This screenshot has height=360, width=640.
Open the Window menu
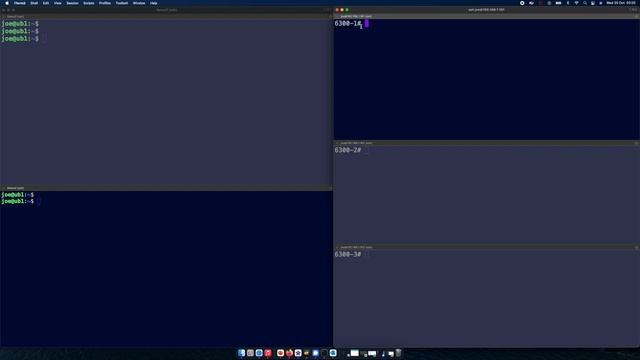[x=139, y=3]
